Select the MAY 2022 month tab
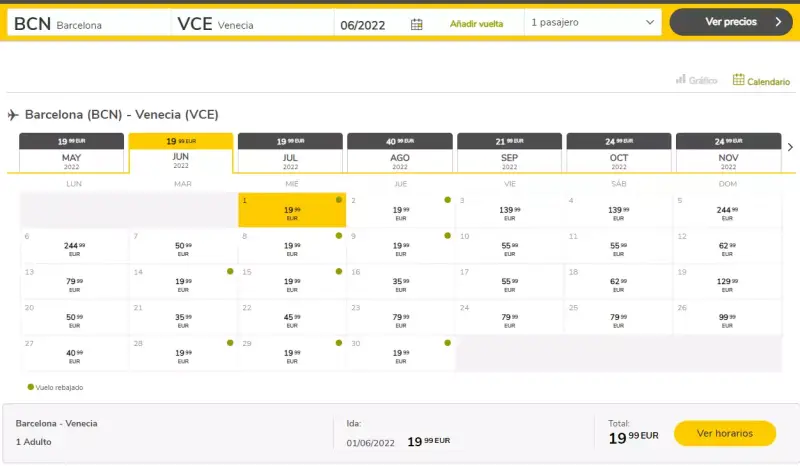 point(71,153)
